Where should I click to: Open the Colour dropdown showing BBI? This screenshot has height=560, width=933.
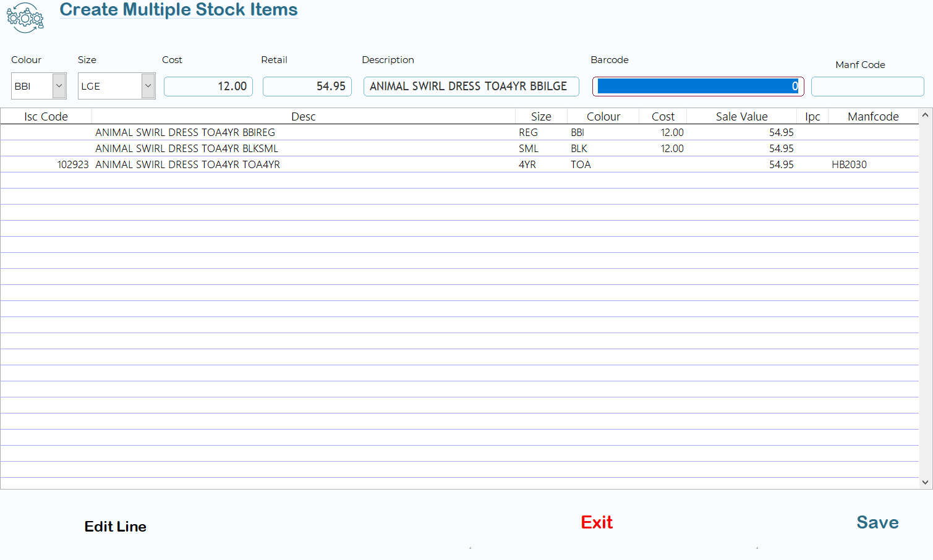[59, 86]
